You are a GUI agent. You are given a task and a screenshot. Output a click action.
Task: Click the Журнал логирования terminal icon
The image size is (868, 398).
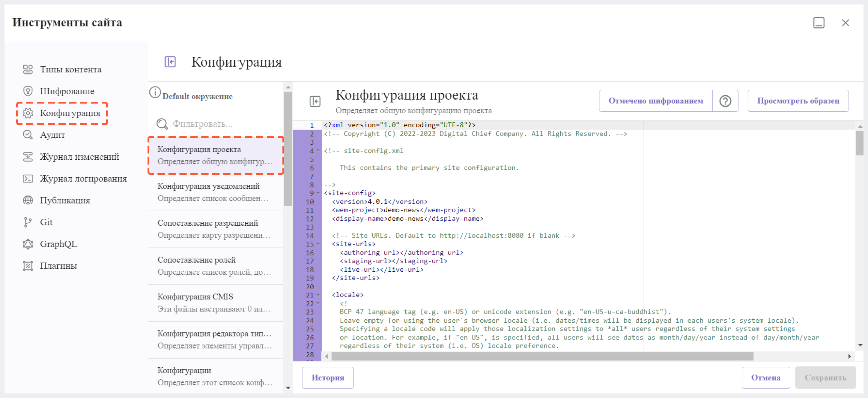28,178
